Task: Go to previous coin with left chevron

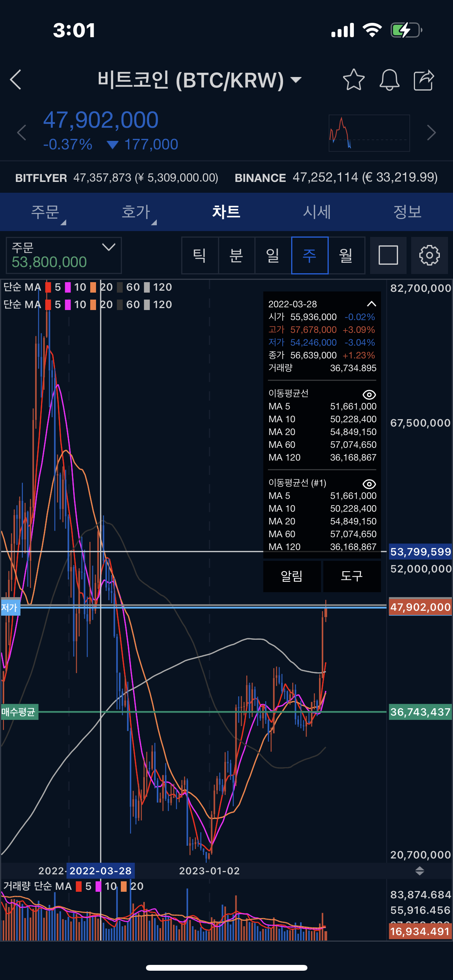Action: pyautogui.click(x=22, y=133)
